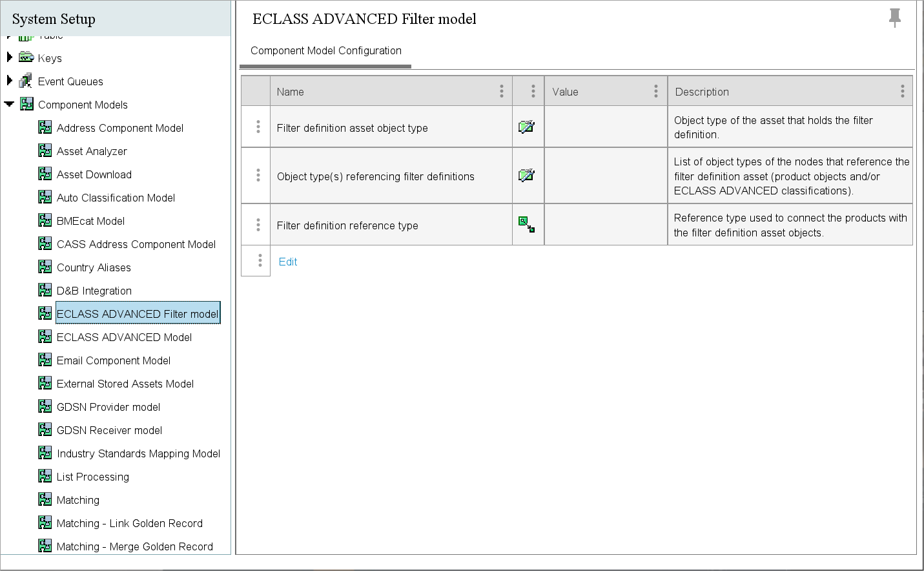Click the Component Models folder icon
Image resolution: width=924 pixels, height=571 pixels.
[26, 103]
